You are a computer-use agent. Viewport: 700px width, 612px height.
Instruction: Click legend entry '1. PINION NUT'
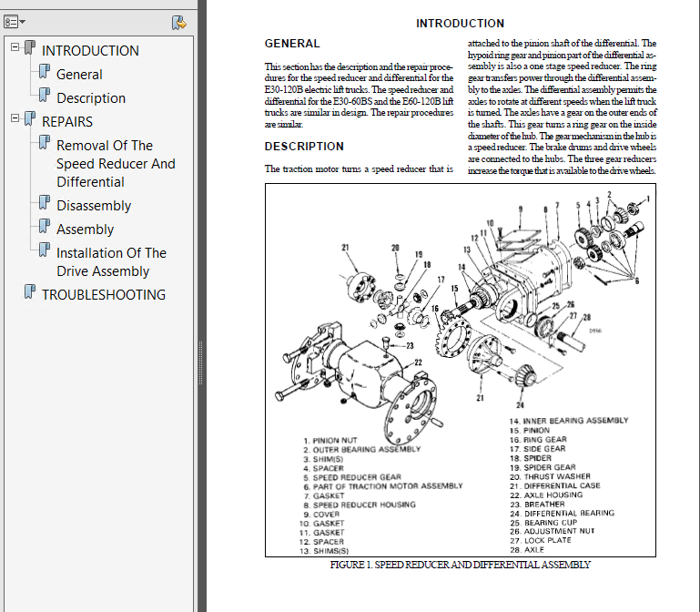(x=330, y=441)
